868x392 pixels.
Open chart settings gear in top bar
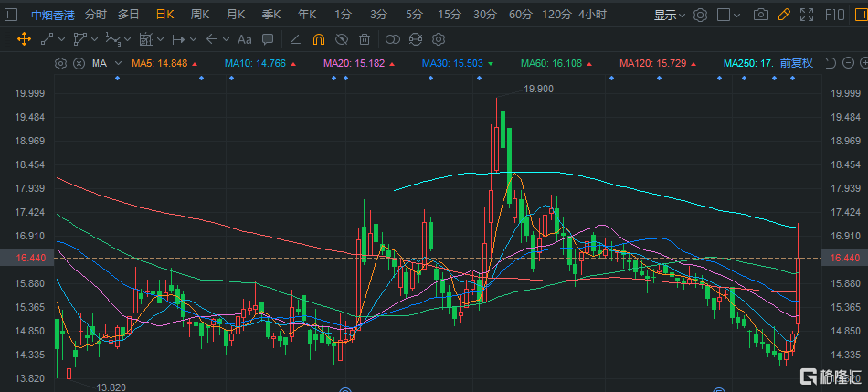(x=701, y=15)
